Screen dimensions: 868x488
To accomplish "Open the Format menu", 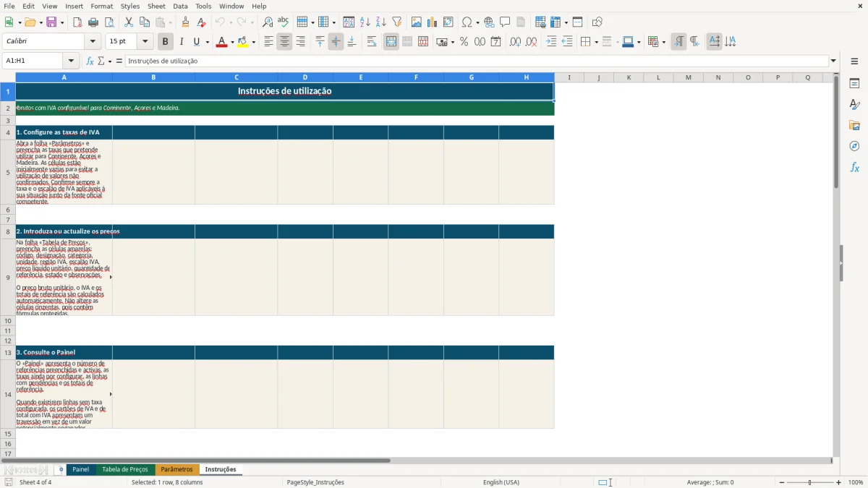I will (x=101, y=6).
